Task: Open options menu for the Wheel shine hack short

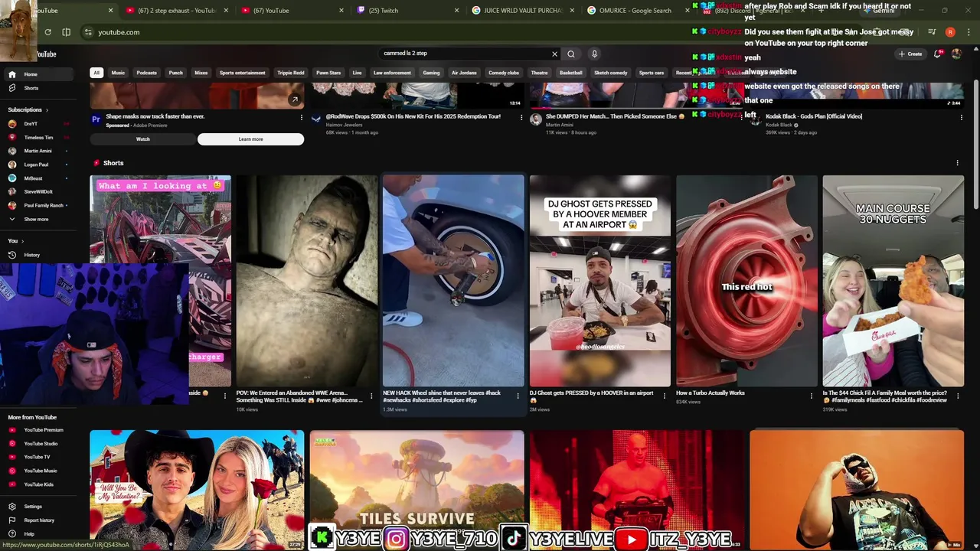Action: click(x=518, y=396)
